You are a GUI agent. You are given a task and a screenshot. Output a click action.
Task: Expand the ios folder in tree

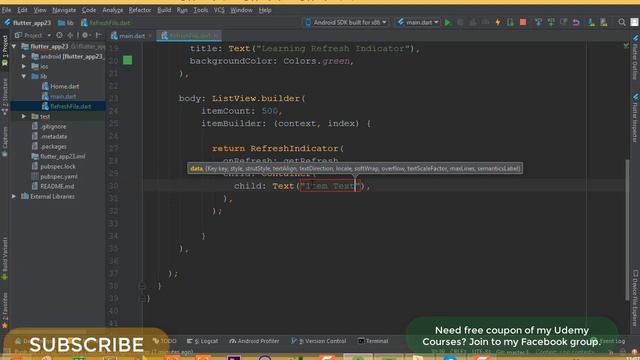coord(24,66)
